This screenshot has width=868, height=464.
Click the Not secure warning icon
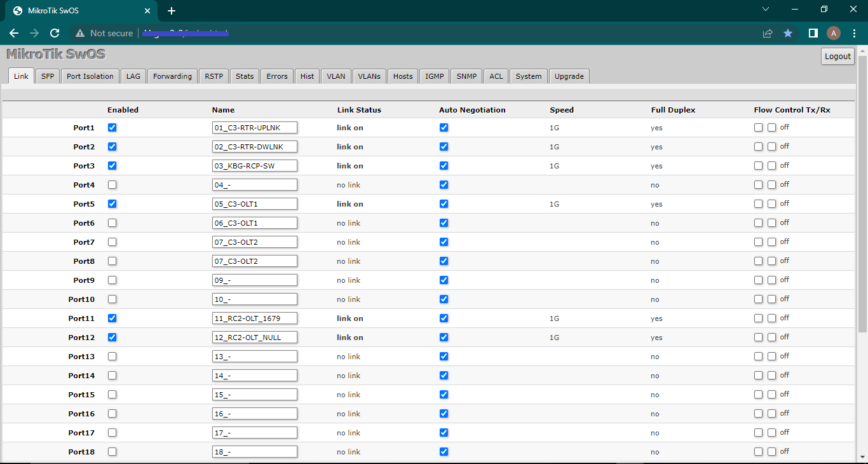80,33
